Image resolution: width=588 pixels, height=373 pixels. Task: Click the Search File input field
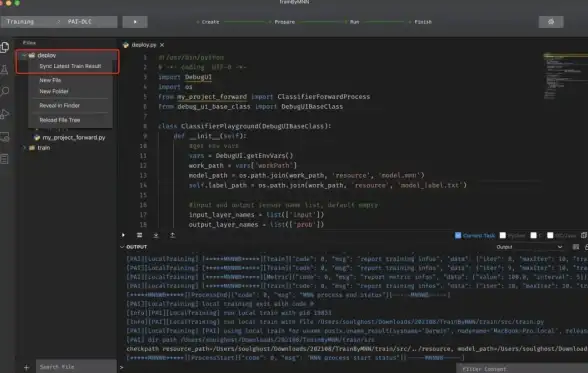[76, 367]
